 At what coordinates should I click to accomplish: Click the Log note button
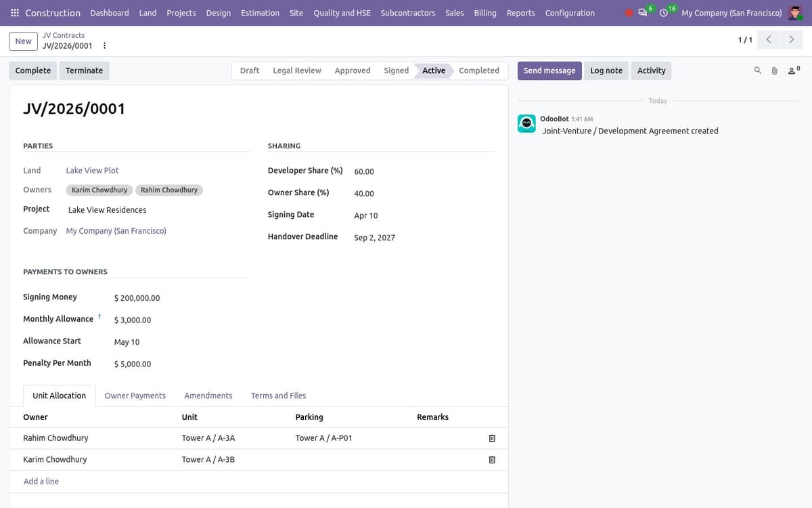pyautogui.click(x=606, y=70)
